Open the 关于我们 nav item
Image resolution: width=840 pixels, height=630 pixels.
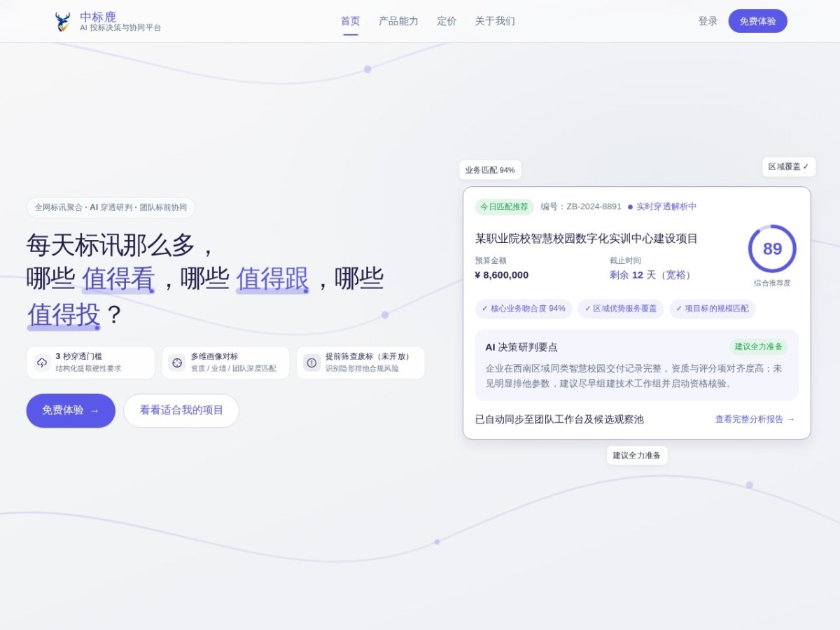pos(495,21)
